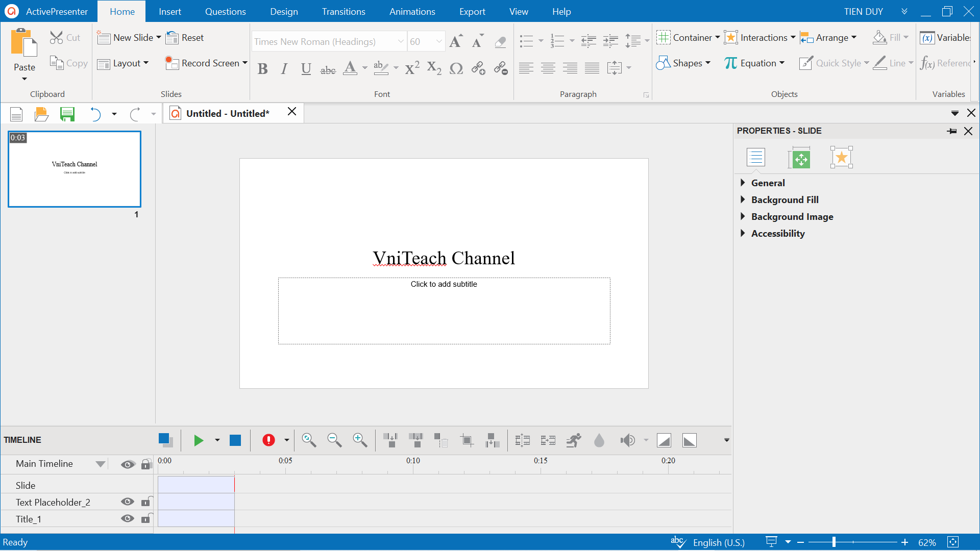The width and height of the screenshot is (980, 551).
Task: Apply Italic formatting
Action: pyautogui.click(x=284, y=69)
